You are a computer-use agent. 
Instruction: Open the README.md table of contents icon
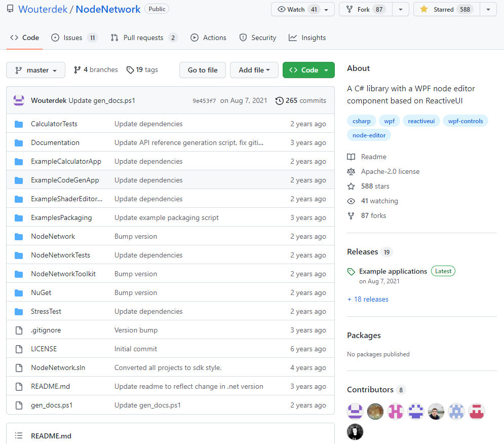tap(19, 435)
